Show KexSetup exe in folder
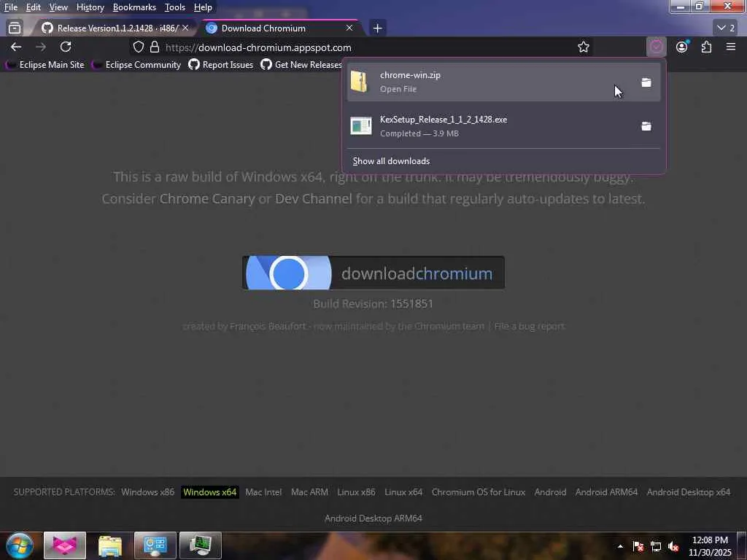The width and height of the screenshot is (747, 560). tap(646, 126)
